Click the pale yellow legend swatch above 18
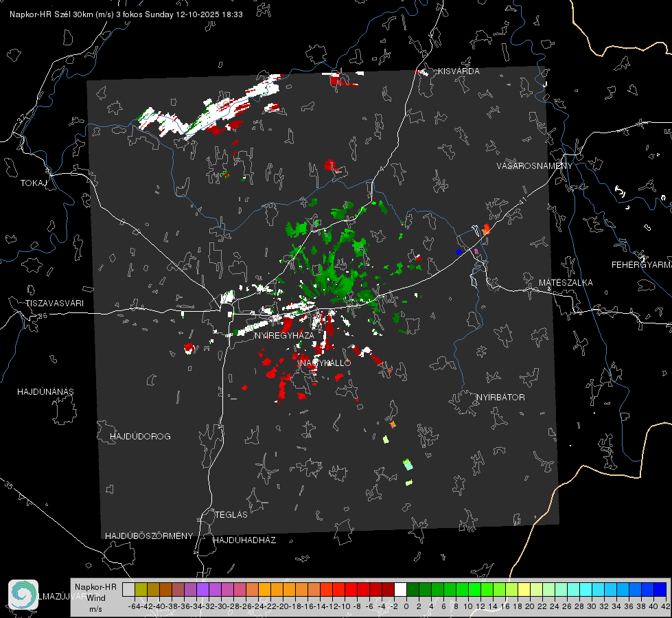The image size is (672, 618). pos(524,589)
